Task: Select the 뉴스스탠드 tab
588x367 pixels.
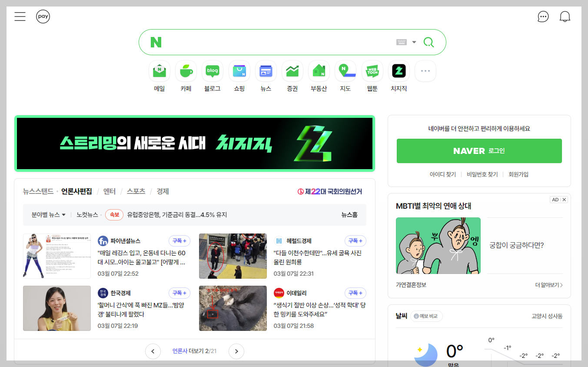Action: click(38, 191)
